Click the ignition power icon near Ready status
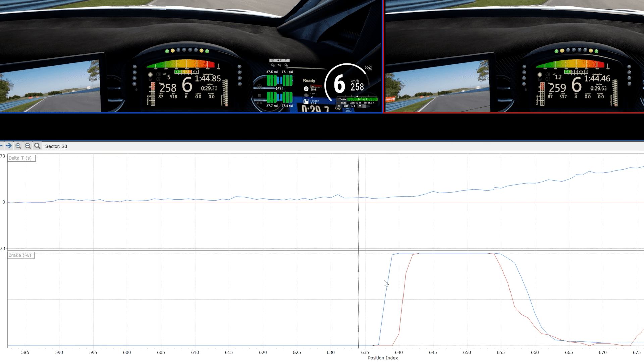The image size is (644, 362). click(x=306, y=88)
